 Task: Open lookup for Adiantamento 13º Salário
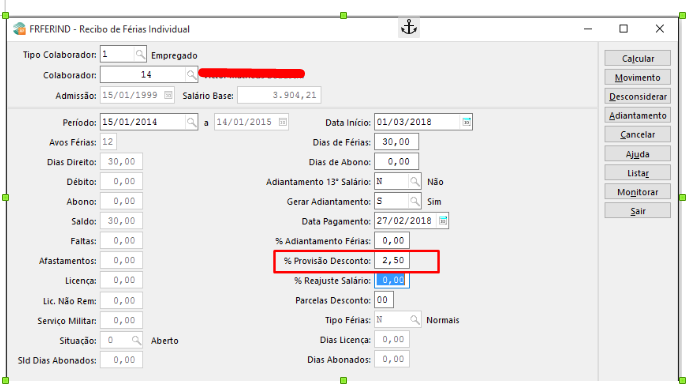point(415,181)
